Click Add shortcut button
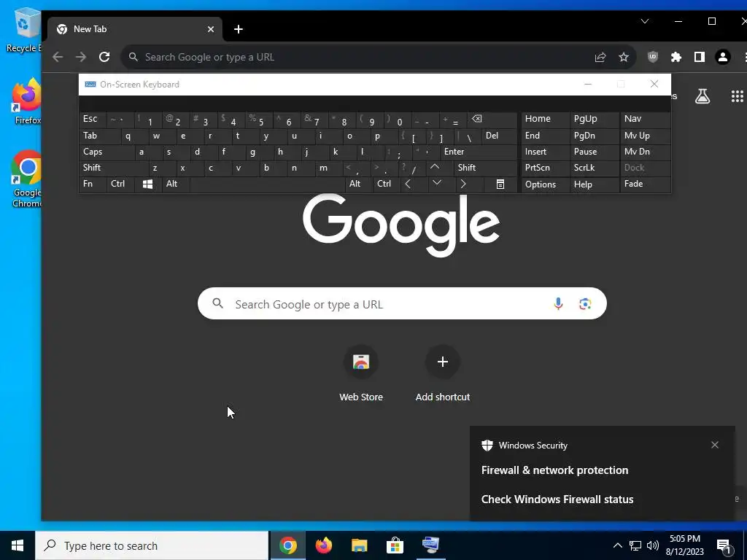 (443, 374)
